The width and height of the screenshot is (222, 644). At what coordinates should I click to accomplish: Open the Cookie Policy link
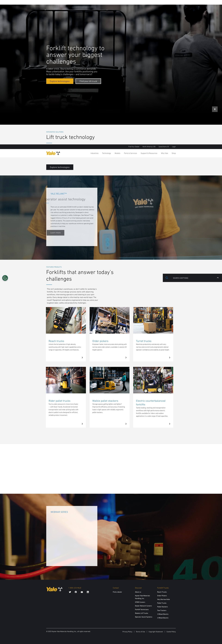tap(171, 632)
